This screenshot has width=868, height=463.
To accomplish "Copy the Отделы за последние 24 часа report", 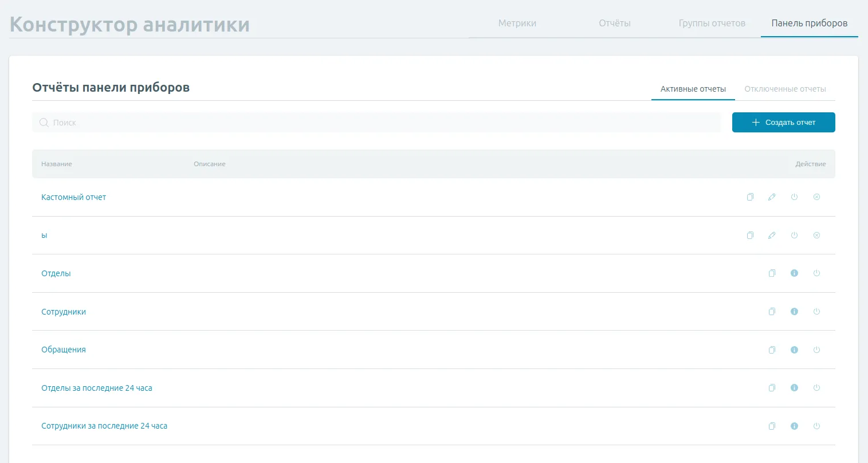I will pyautogui.click(x=772, y=388).
